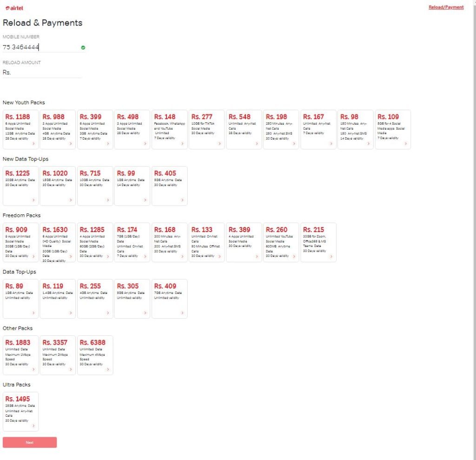Click chevron on Rs. 1225 data top-up
This screenshot has width=476, height=460.
point(33,200)
